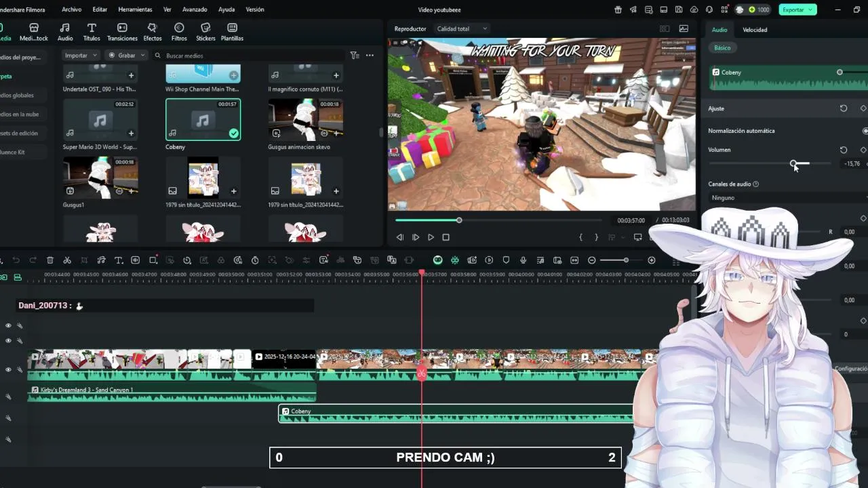This screenshot has width=868, height=488.
Task: Open the Audio media tab
Action: click(65, 32)
